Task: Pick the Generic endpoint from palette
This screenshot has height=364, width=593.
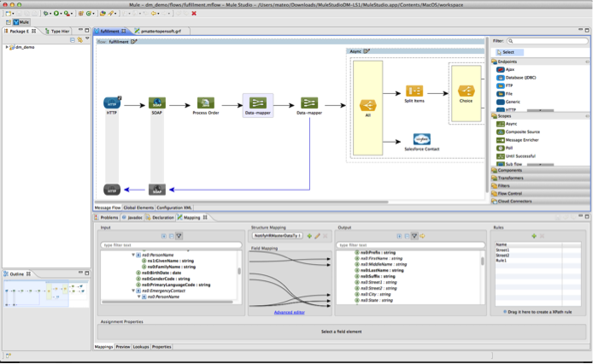Action: [x=508, y=102]
